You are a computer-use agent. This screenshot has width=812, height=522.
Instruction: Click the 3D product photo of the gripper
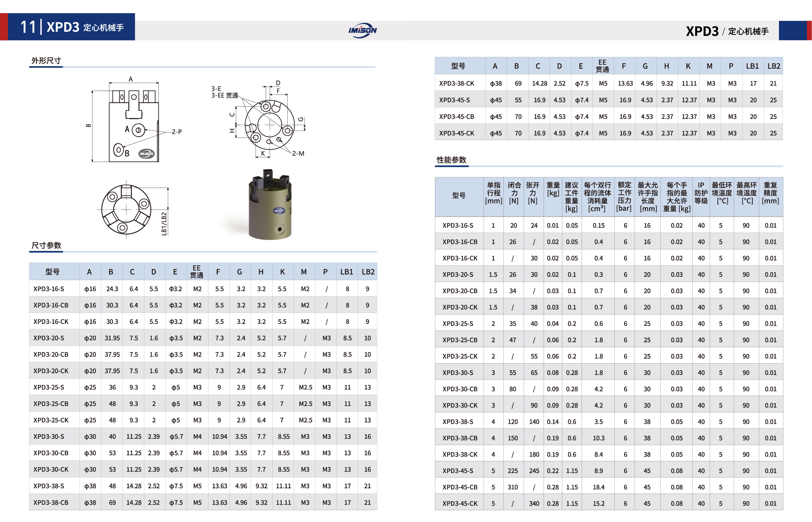click(x=270, y=204)
